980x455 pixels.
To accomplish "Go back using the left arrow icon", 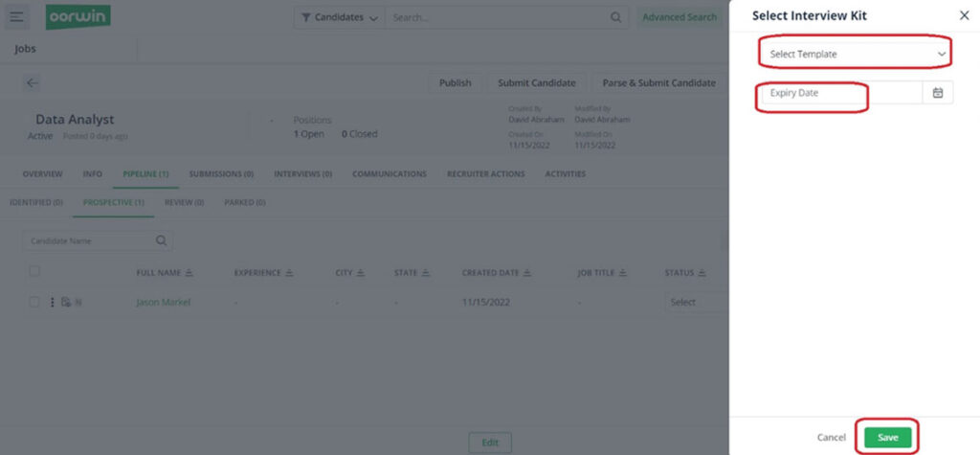I will point(33,82).
